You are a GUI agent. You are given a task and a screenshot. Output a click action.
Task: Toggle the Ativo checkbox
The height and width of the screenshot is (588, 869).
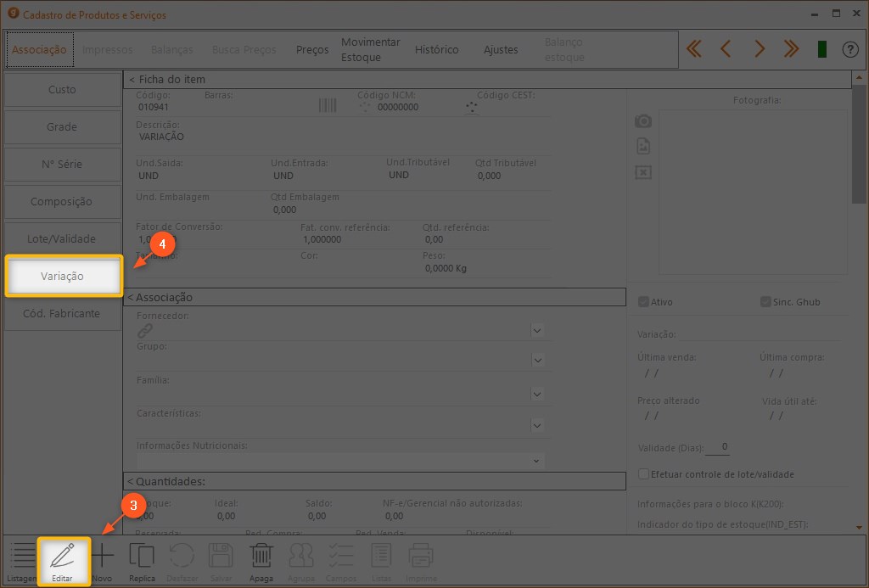coord(643,301)
